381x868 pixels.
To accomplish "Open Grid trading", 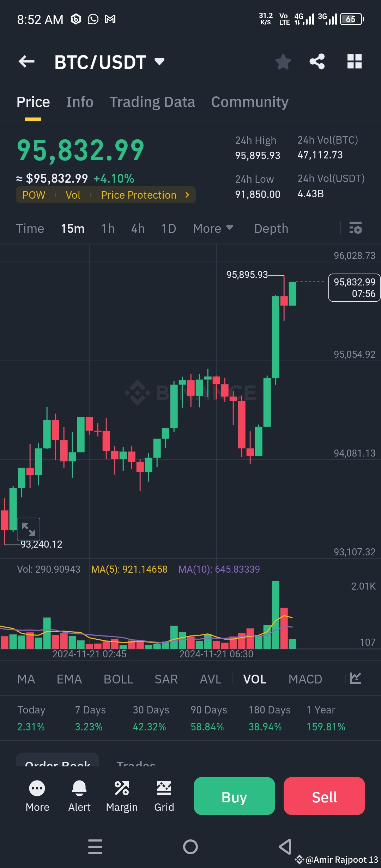I will pyautogui.click(x=164, y=795).
